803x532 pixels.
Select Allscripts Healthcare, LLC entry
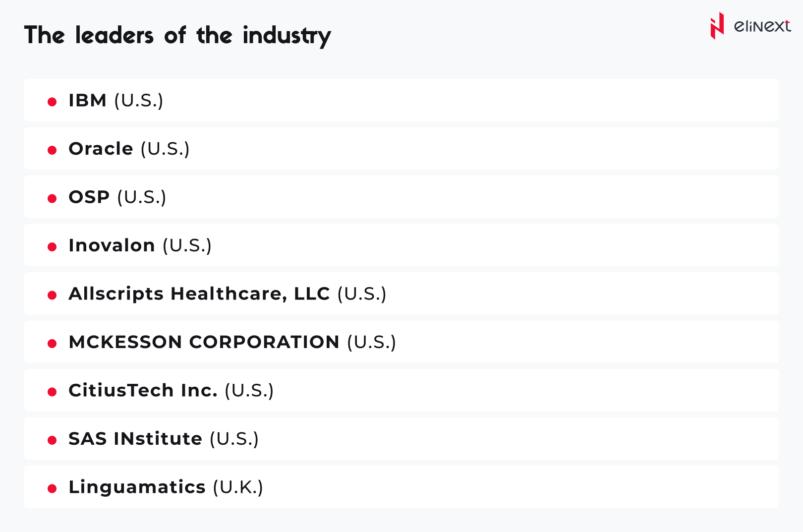[227, 294]
